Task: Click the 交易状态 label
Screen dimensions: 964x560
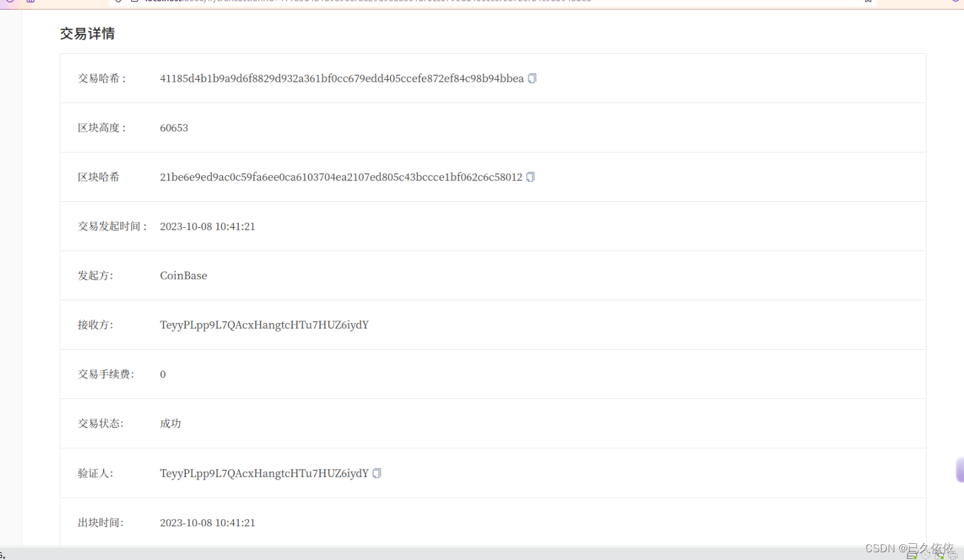Action: (101, 424)
